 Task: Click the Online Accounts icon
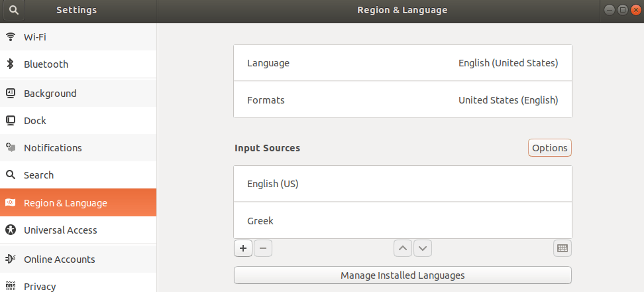(x=11, y=259)
